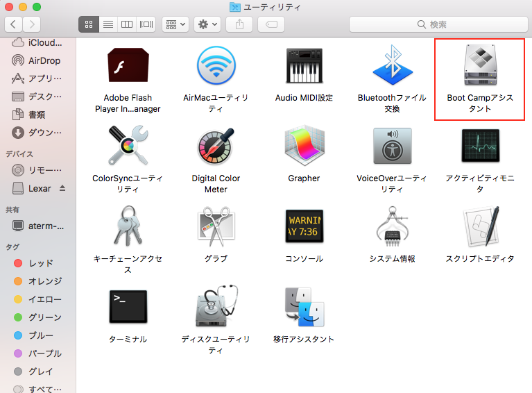This screenshot has height=393, width=532.
Task: Open the gear action menu
Action: (x=207, y=24)
